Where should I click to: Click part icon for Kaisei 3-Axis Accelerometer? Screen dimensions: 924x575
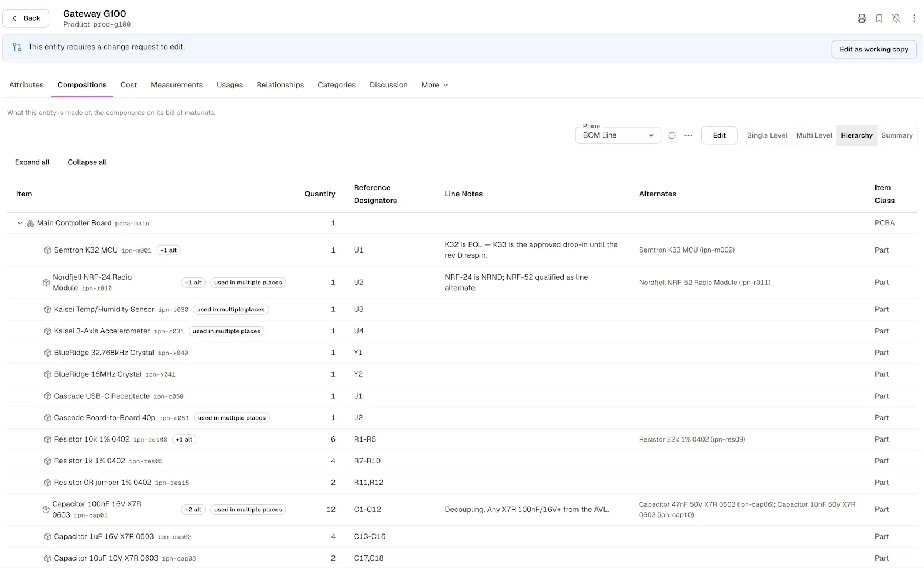pyautogui.click(x=48, y=331)
